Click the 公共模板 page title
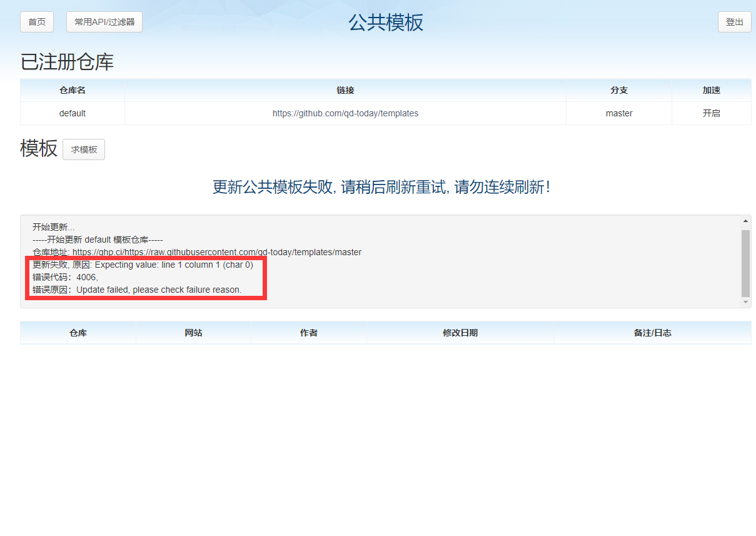The image size is (756, 536). [x=386, y=23]
